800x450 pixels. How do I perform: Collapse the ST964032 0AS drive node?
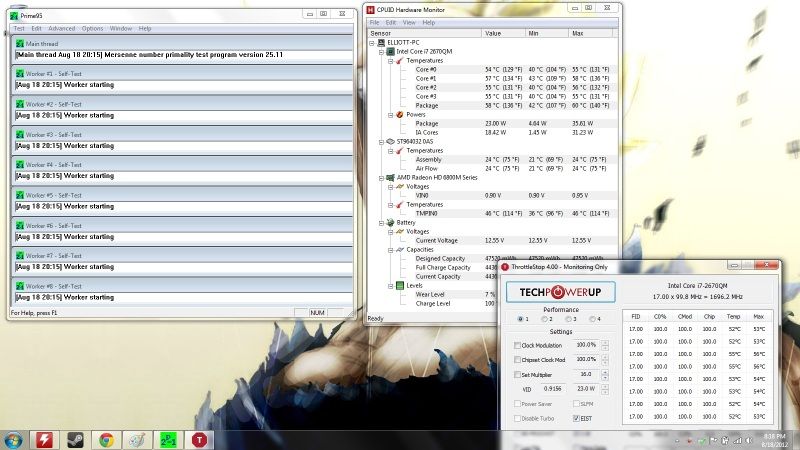click(381, 142)
